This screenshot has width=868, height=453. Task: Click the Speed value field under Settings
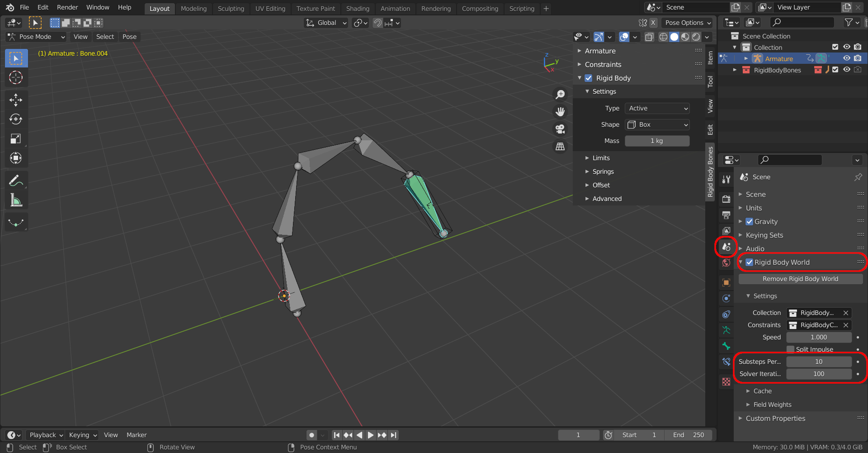[x=819, y=337]
